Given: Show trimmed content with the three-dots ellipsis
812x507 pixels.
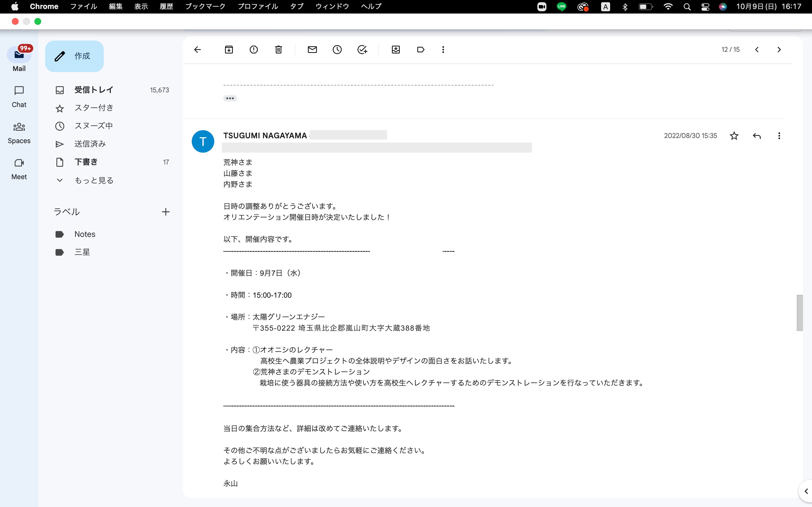Looking at the screenshot, I should tap(230, 98).
